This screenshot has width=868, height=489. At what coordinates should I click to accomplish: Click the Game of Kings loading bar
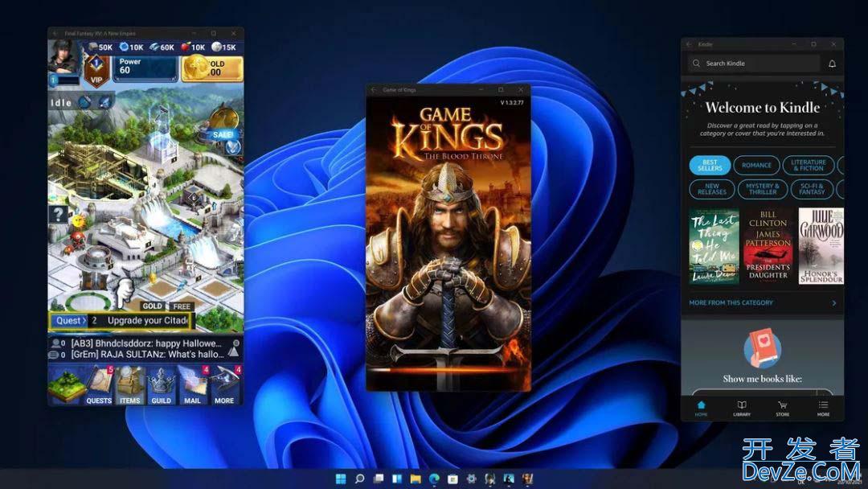[x=448, y=369]
